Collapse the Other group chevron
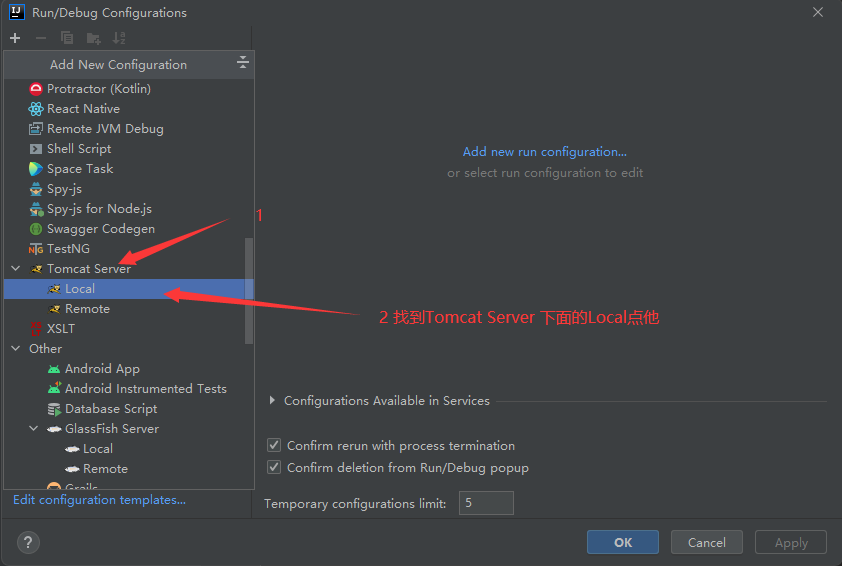842x566 pixels. click(x=16, y=349)
